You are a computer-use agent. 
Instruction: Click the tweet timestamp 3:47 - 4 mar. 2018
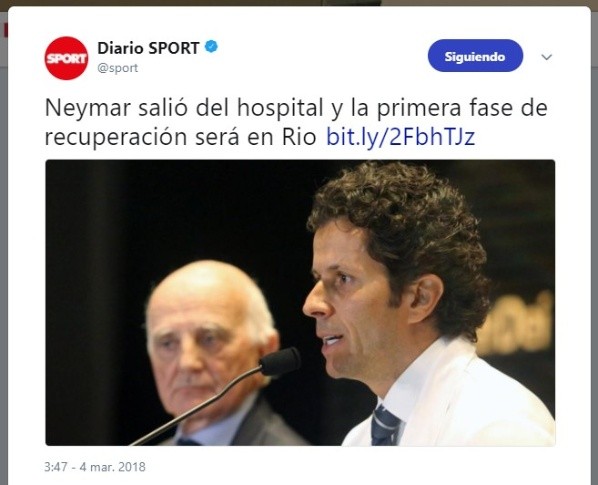95,467
